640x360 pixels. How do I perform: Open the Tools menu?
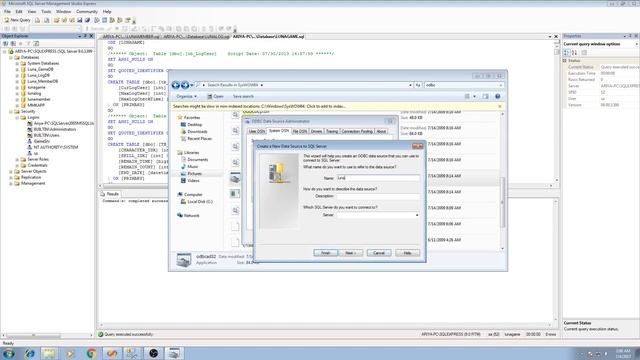point(46,11)
